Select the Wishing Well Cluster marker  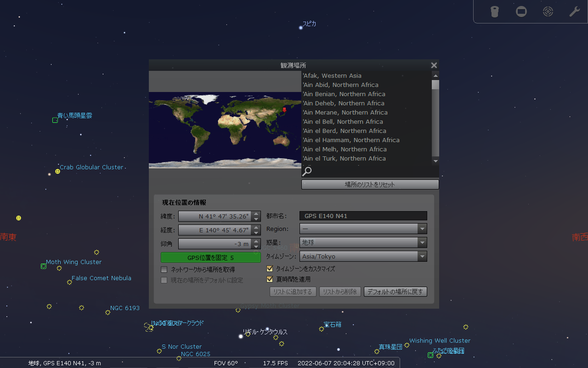click(407, 345)
